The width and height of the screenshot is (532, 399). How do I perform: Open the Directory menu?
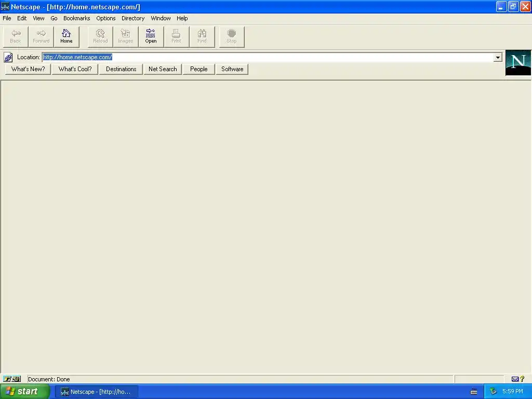[133, 18]
